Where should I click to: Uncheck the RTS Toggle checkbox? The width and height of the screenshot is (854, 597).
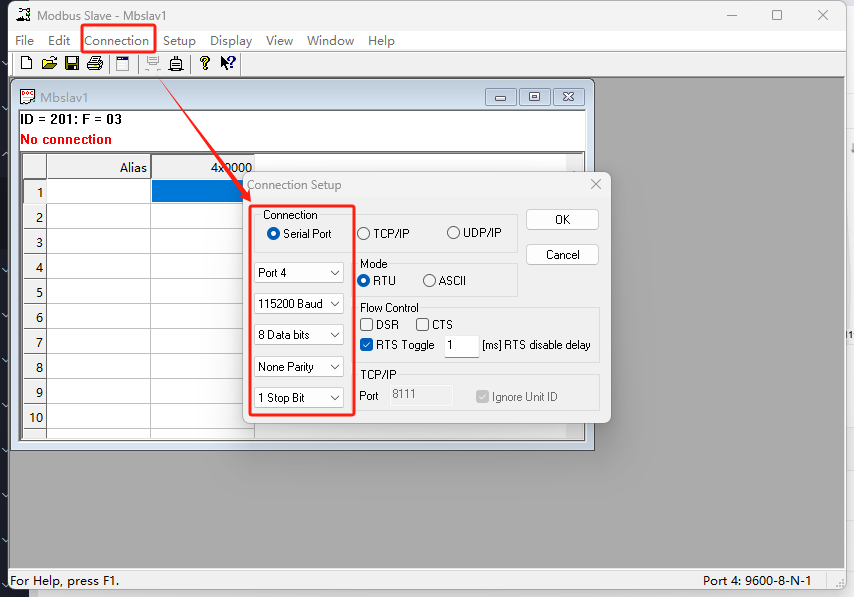coord(367,345)
